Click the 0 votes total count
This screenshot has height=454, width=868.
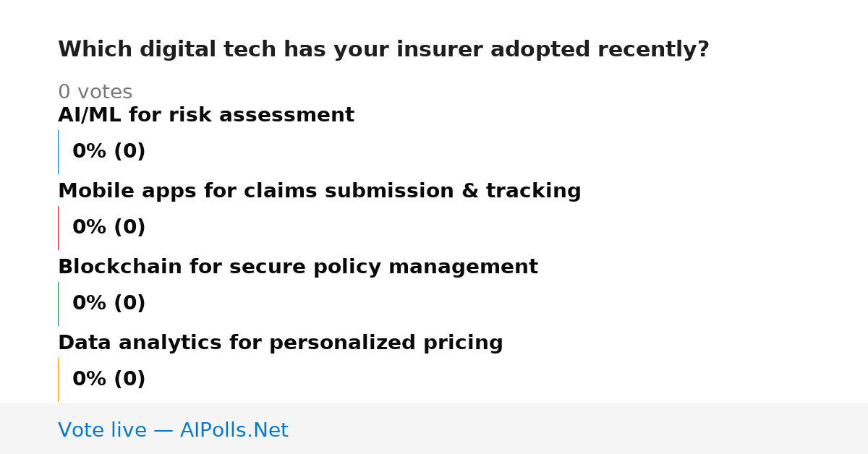point(95,93)
